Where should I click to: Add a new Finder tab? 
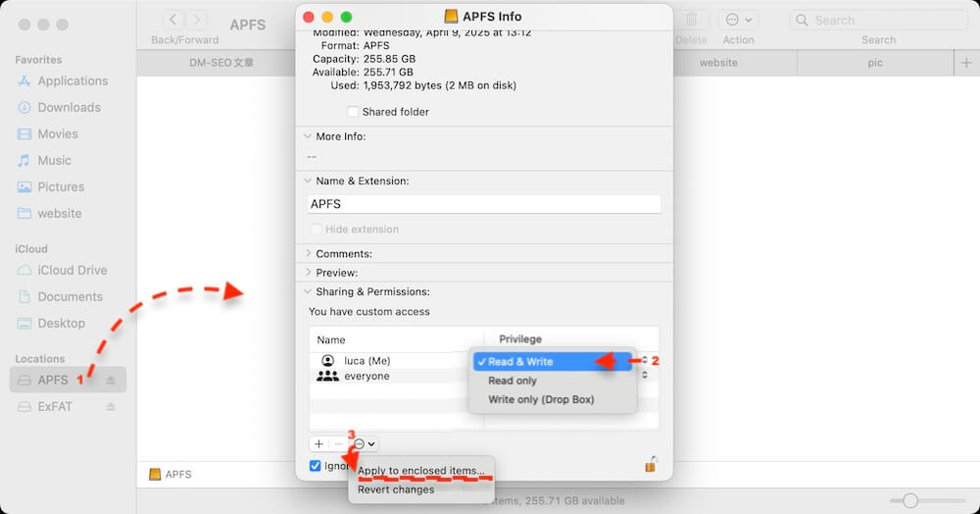click(x=966, y=63)
